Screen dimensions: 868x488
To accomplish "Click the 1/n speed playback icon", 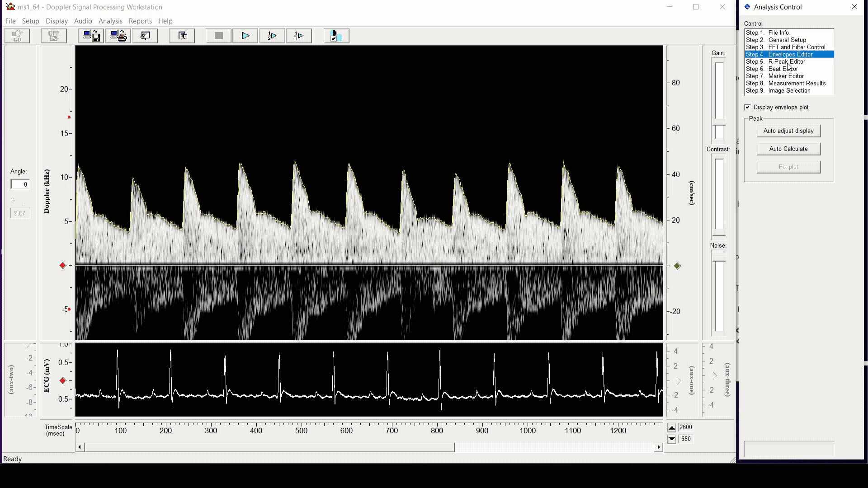I will coord(299,36).
